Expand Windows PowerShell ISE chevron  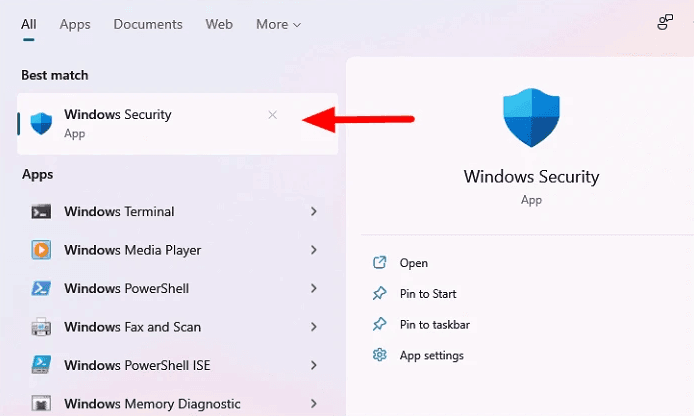coord(314,365)
